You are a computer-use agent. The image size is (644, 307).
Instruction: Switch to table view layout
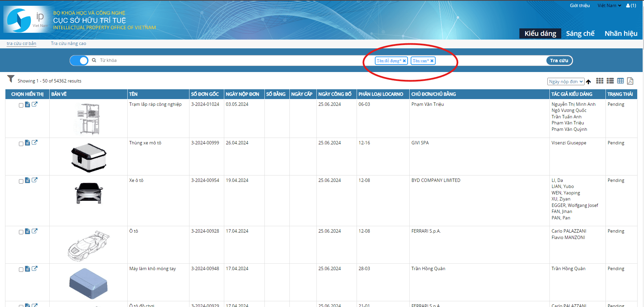click(x=620, y=81)
